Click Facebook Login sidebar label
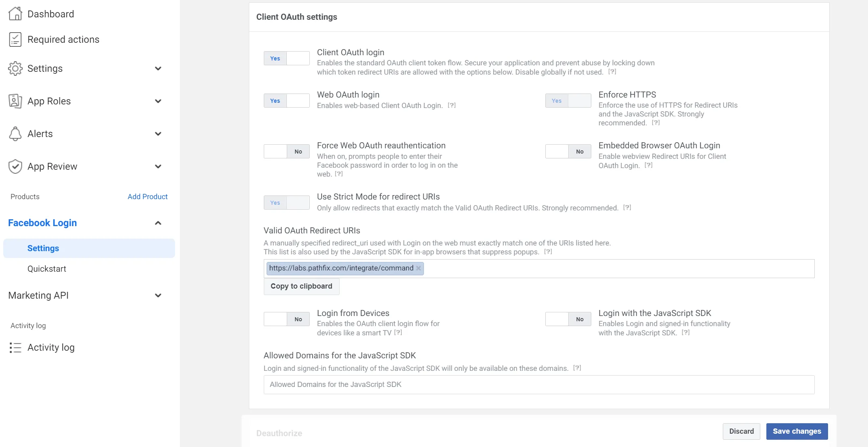 pos(42,223)
